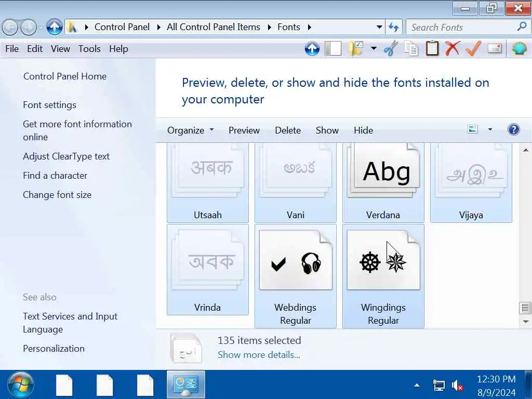Click the Preview command button
This screenshot has height=399, width=532.
coord(244,130)
